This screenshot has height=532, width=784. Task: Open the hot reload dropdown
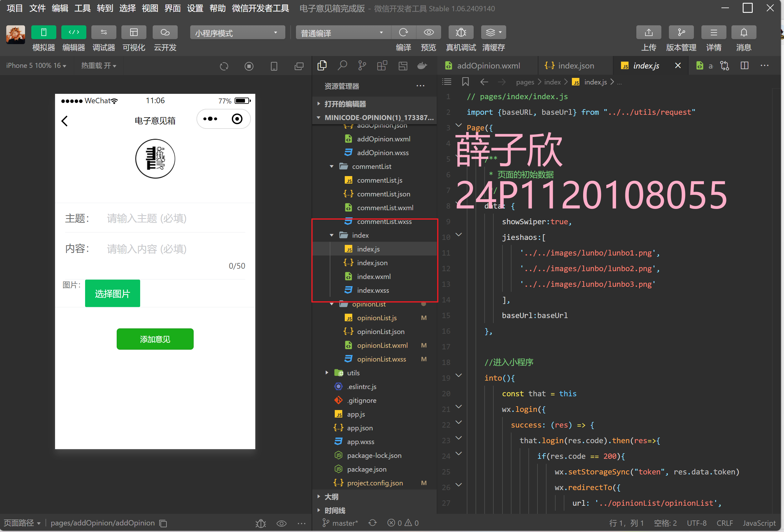[99, 65]
